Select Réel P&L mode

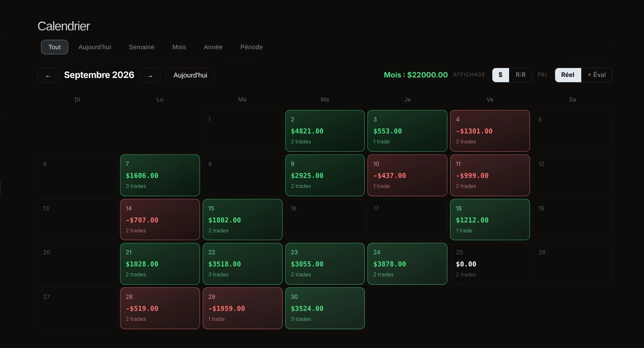click(568, 75)
